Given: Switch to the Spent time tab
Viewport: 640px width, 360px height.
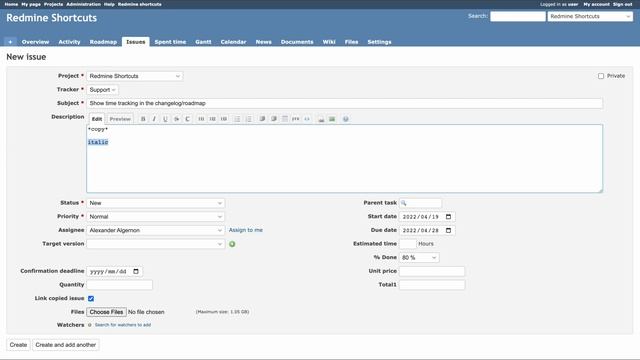Looking at the screenshot, I should (170, 42).
